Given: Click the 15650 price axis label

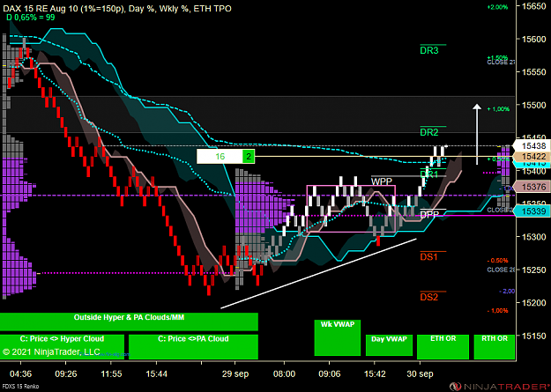Looking at the screenshot, I should pos(533,6).
